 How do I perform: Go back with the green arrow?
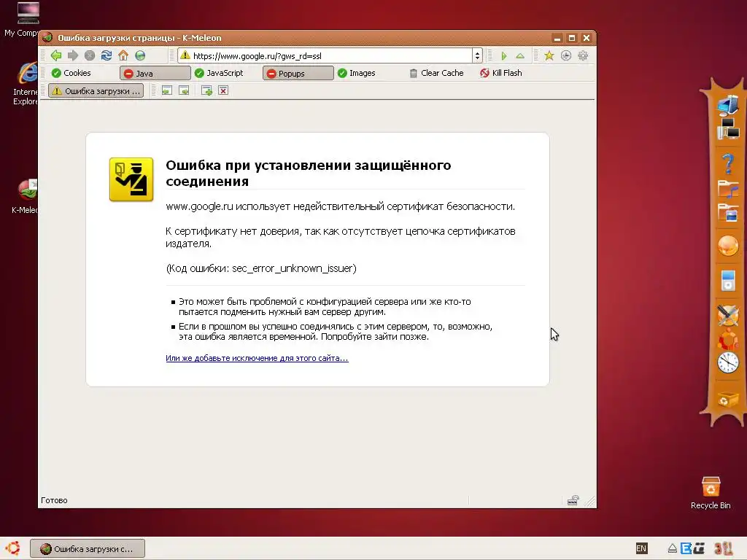coord(56,55)
